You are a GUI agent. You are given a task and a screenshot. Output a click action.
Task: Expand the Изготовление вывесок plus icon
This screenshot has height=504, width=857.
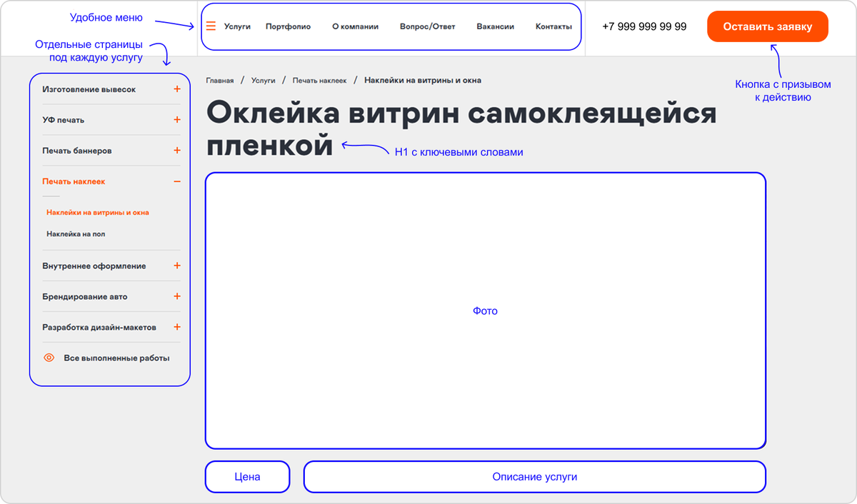(x=177, y=89)
